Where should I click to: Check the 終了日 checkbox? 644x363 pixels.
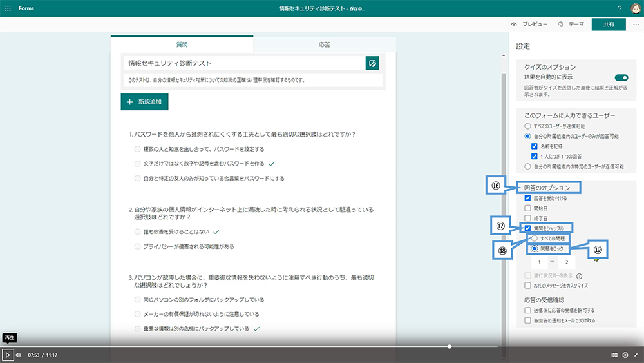[x=527, y=219]
